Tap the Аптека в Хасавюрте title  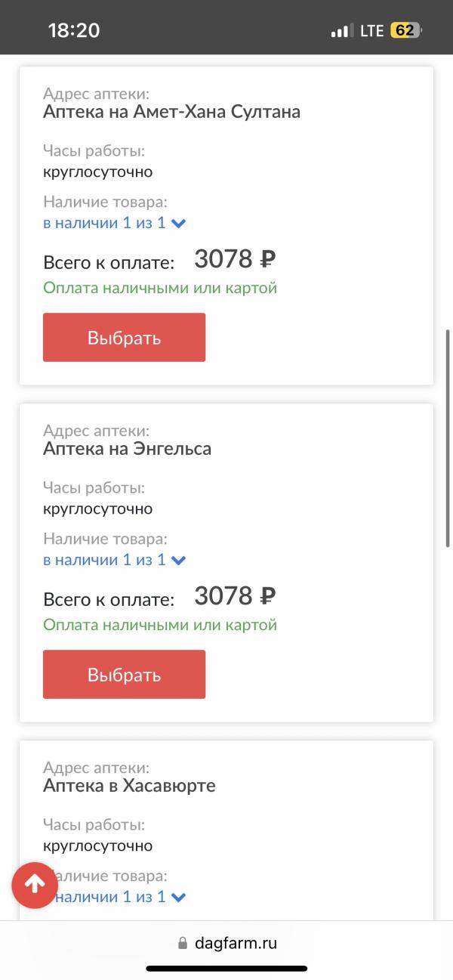pos(129,786)
